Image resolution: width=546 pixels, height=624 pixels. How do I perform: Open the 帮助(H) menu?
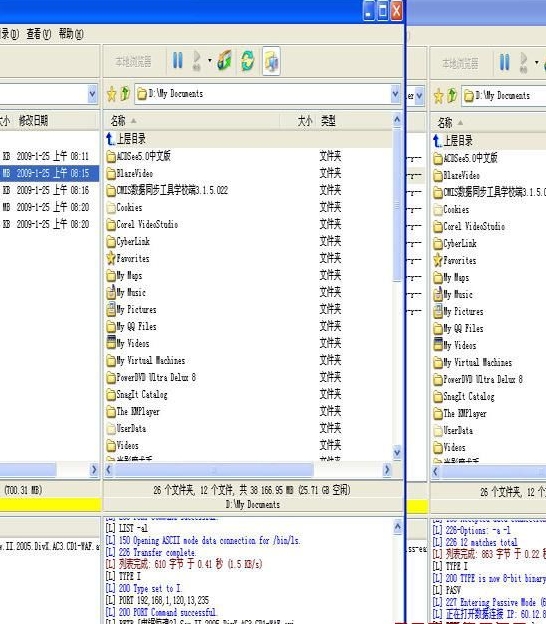[71, 34]
